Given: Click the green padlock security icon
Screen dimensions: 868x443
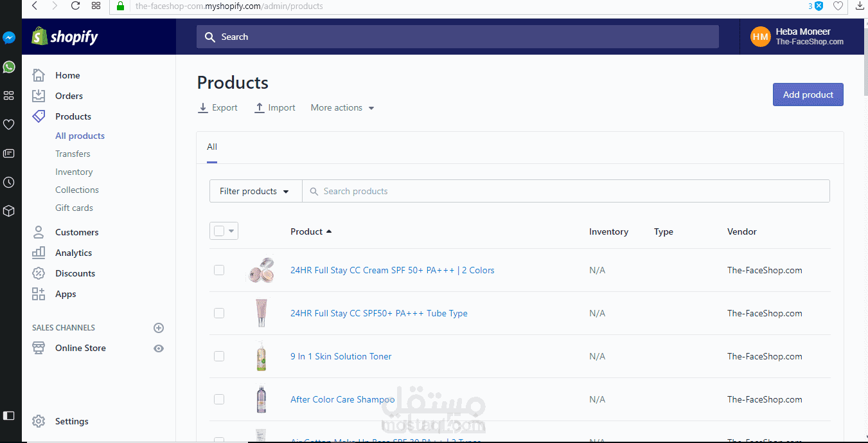Looking at the screenshot, I should point(120,6).
